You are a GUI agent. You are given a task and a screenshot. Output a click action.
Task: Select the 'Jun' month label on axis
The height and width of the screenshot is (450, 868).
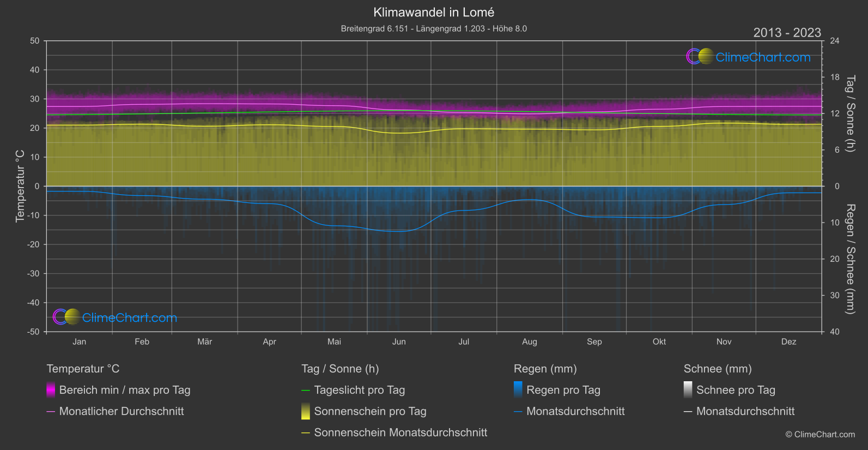tap(399, 341)
